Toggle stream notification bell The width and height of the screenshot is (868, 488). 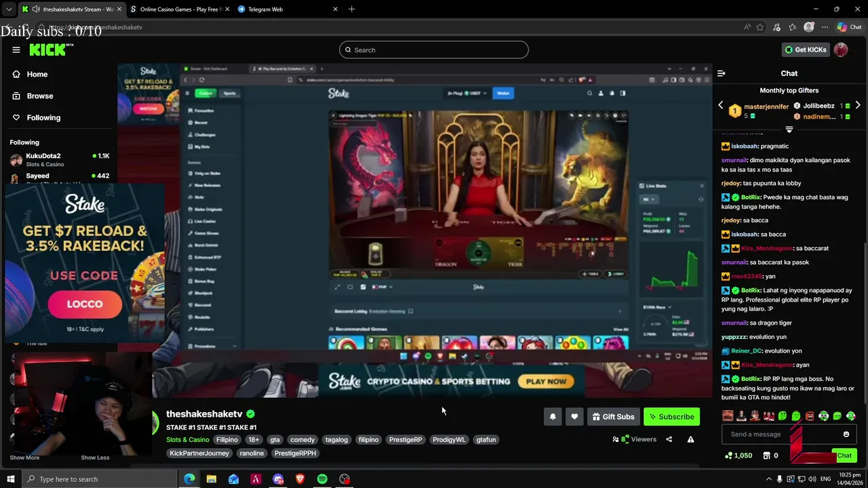(x=553, y=417)
